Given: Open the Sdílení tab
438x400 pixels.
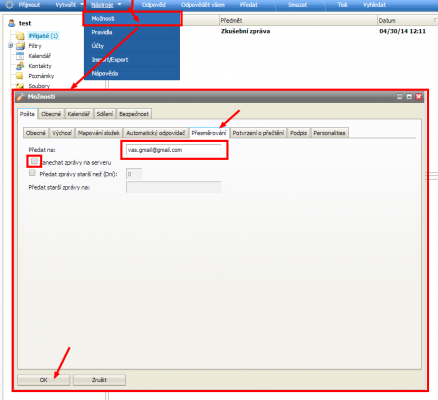Looking at the screenshot, I should (x=105, y=114).
